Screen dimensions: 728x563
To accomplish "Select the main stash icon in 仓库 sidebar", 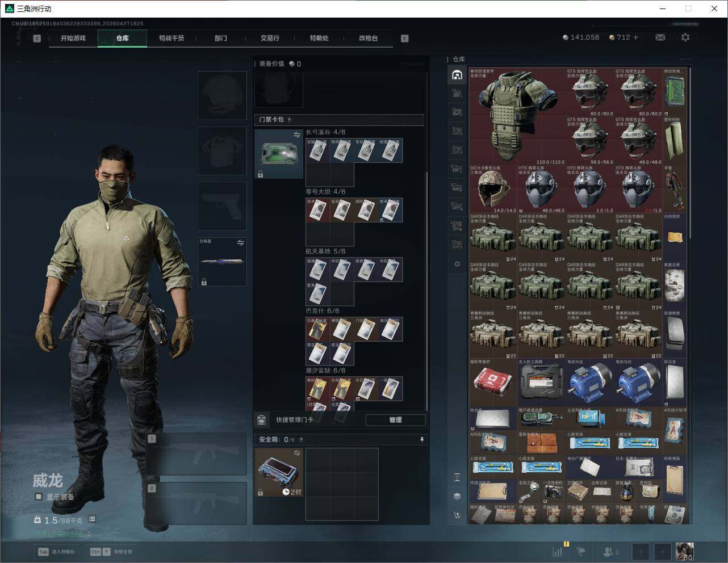I will pos(457,75).
